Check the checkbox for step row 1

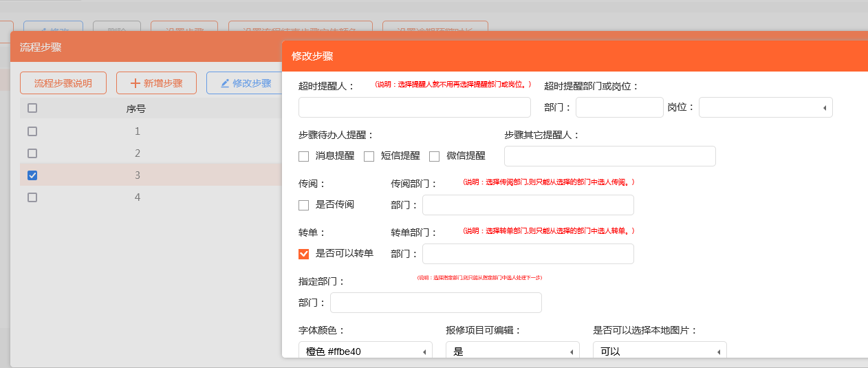pyautogui.click(x=32, y=131)
